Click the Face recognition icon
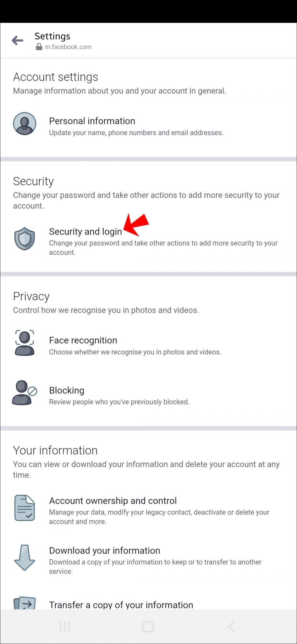Screen dimensions: 297x644 pyautogui.click(x=25, y=342)
